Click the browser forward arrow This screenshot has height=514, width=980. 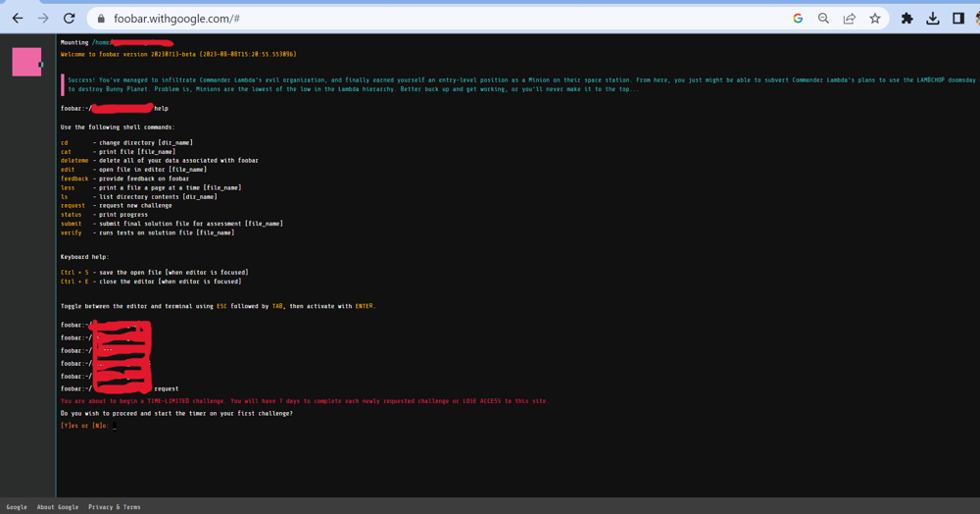coord(43,19)
